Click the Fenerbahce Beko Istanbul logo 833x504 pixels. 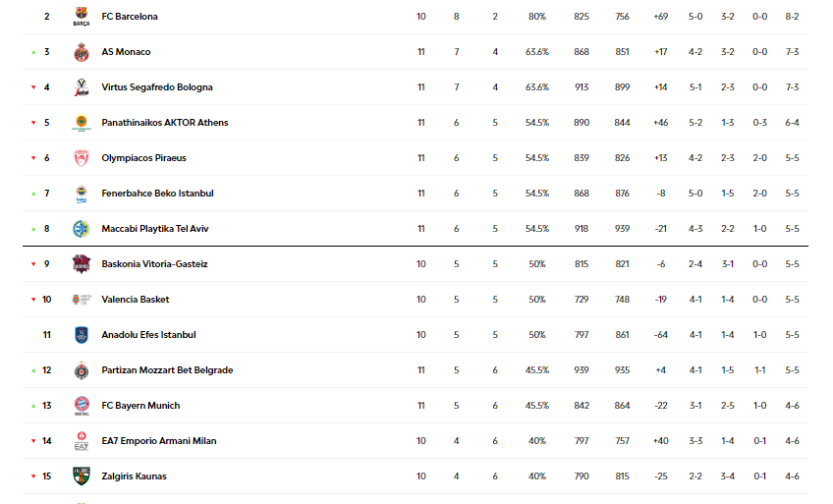pyautogui.click(x=82, y=194)
